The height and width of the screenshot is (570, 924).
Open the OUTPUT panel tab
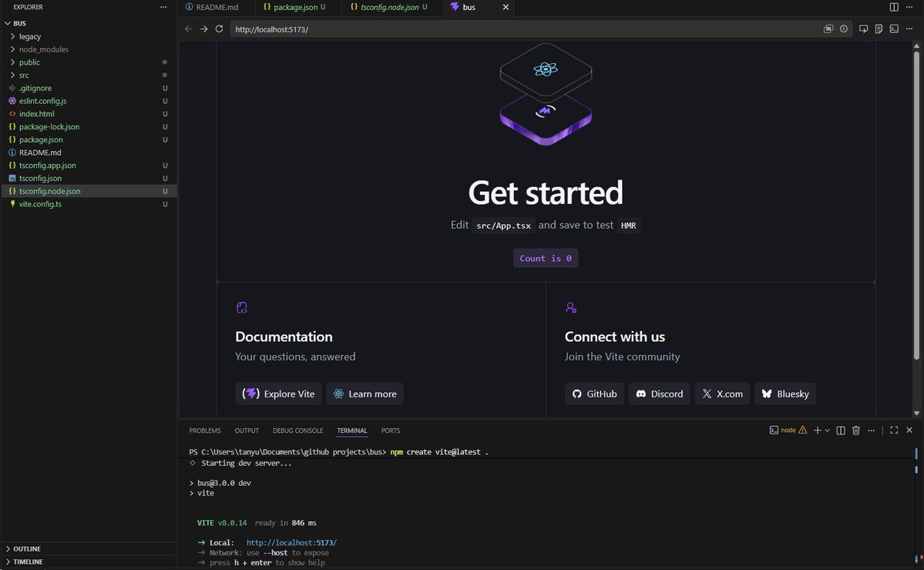[x=247, y=431]
